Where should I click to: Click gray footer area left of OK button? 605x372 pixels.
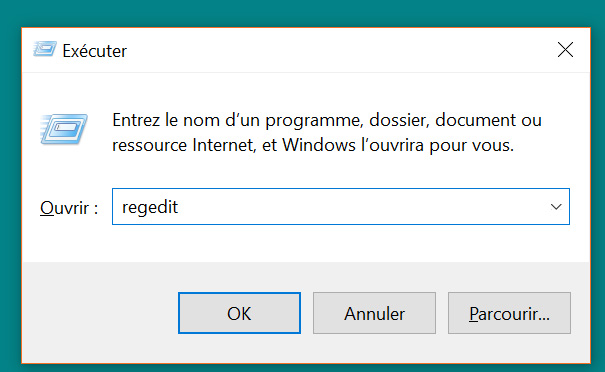coord(100,313)
